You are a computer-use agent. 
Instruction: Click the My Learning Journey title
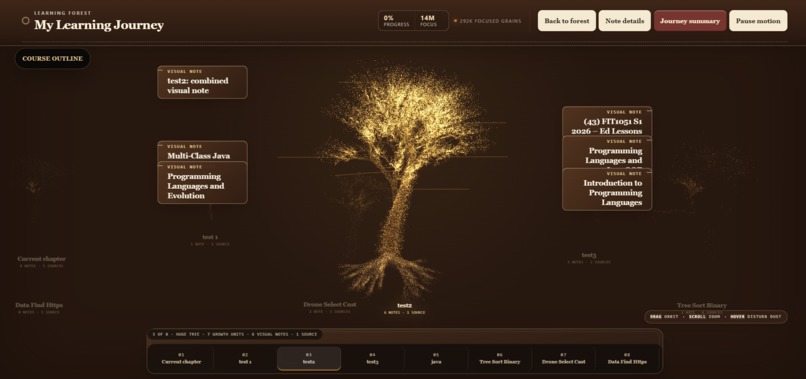pyautogui.click(x=99, y=25)
